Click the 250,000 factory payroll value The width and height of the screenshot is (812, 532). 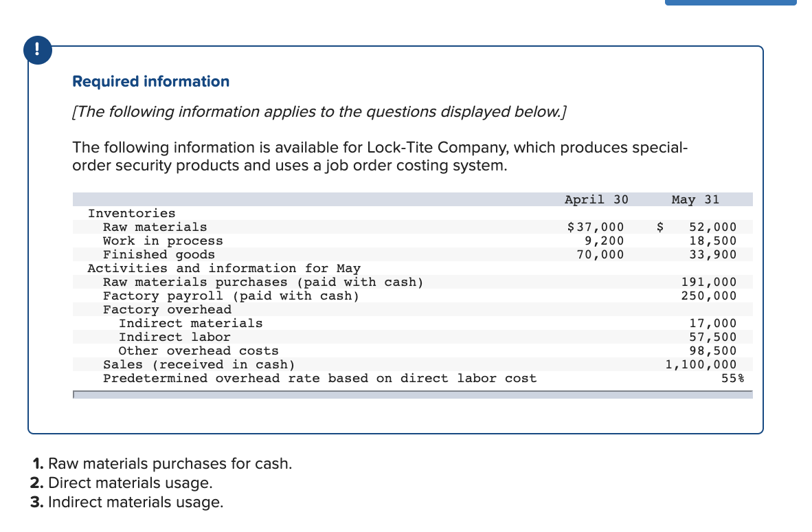click(x=708, y=296)
